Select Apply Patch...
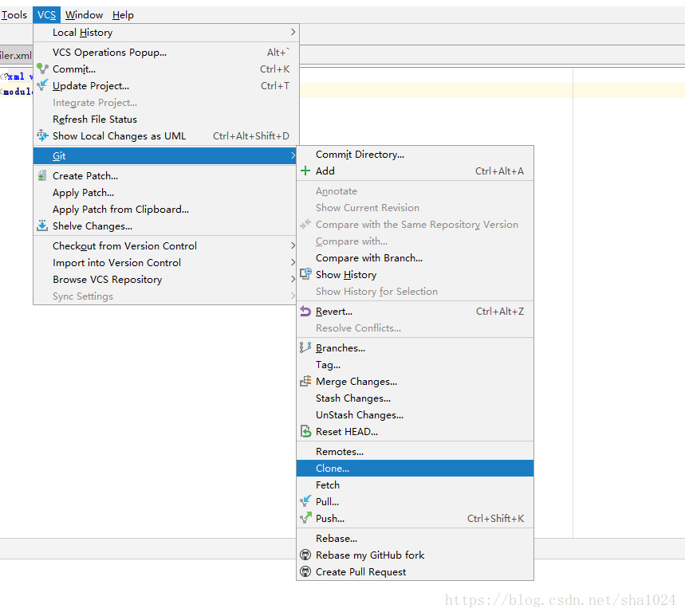The height and width of the screenshot is (616, 685). click(x=166, y=193)
